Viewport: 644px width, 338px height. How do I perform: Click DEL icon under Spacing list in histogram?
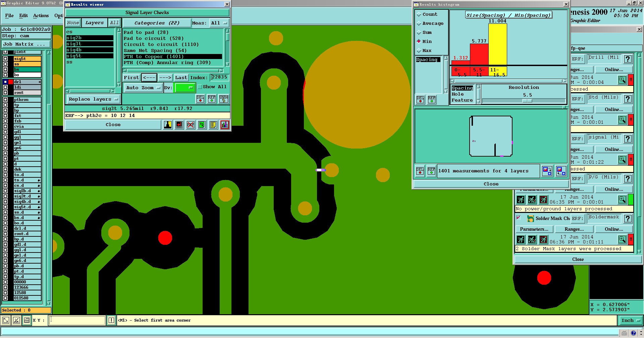click(420, 100)
